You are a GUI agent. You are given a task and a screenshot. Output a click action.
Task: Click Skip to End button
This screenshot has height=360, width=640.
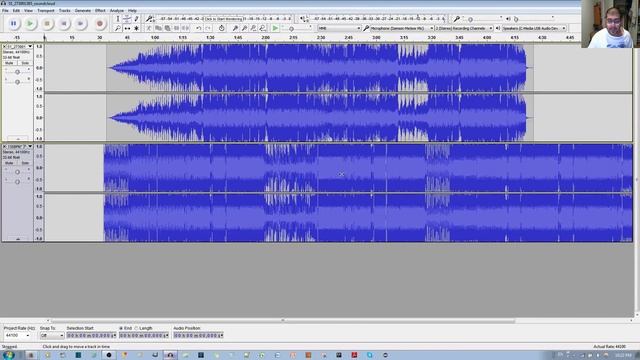tap(80, 24)
